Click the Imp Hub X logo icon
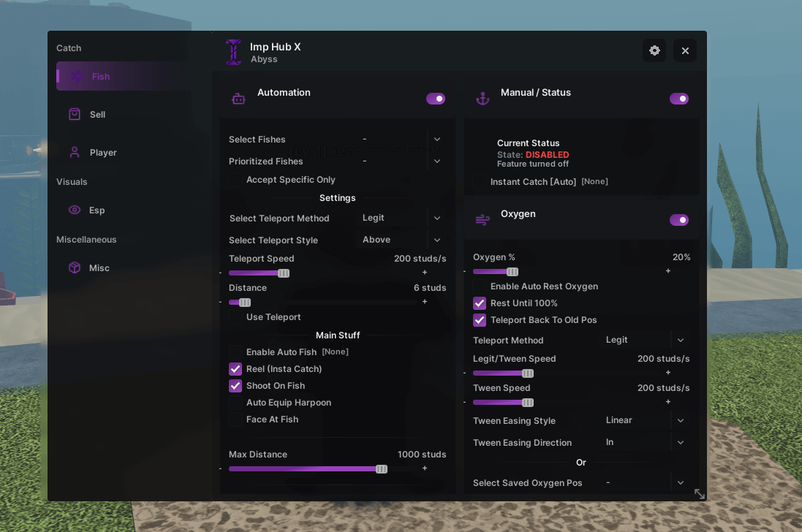Image resolution: width=802 pixels, height=532 pixels. pyautogui.click(x=233, y=53)
